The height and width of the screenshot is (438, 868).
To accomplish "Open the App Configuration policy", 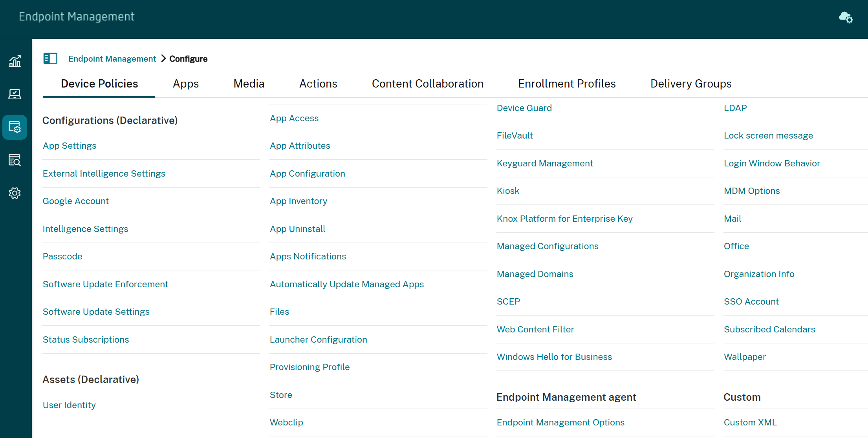I will (308, 173).
